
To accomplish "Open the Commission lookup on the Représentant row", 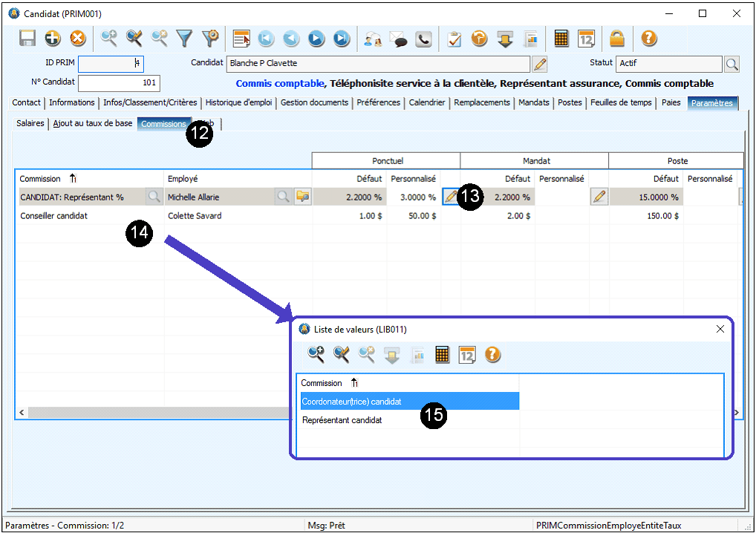I will coord(154,197).
